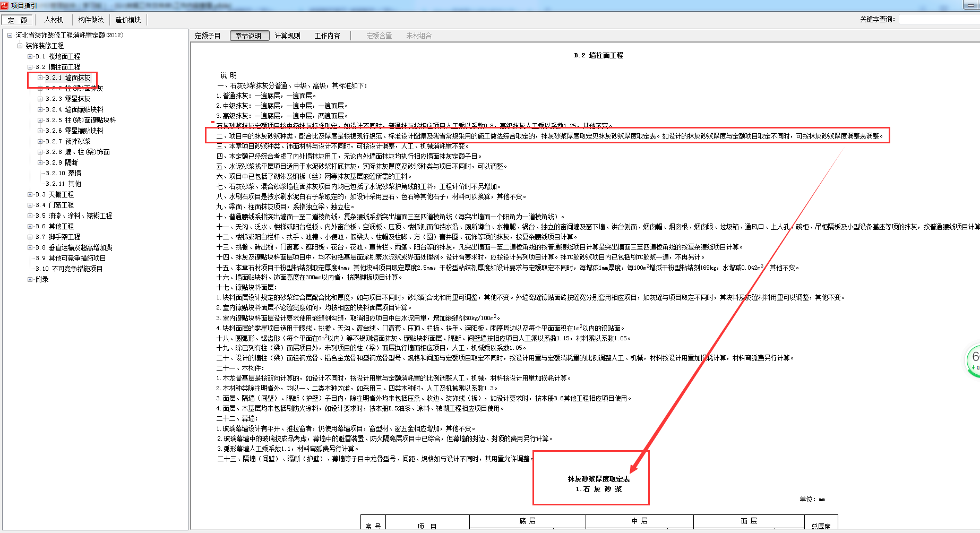Click the 项目指引 window title icon
The width and height of the screenshot is (980, 533).
click(x=5, y=5)
